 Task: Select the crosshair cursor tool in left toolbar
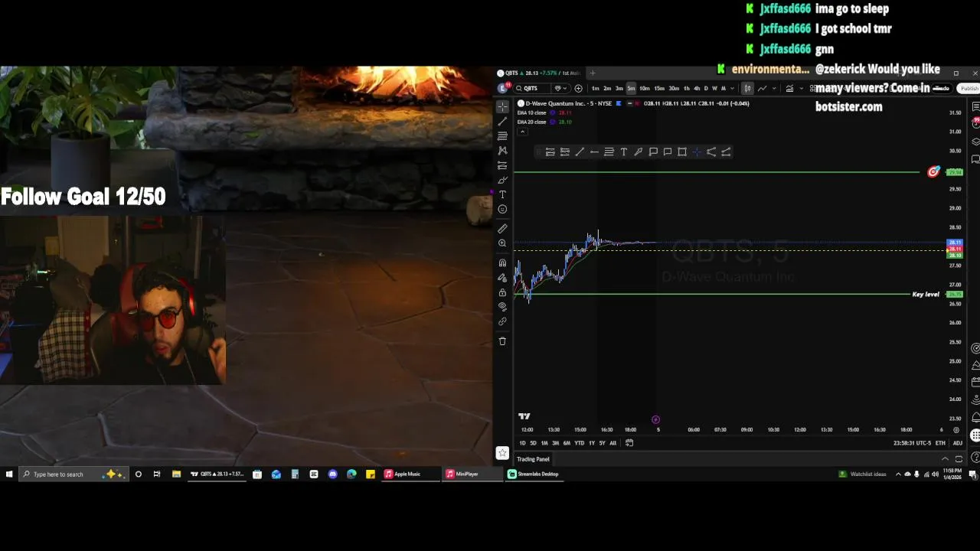tap(502, 106)
